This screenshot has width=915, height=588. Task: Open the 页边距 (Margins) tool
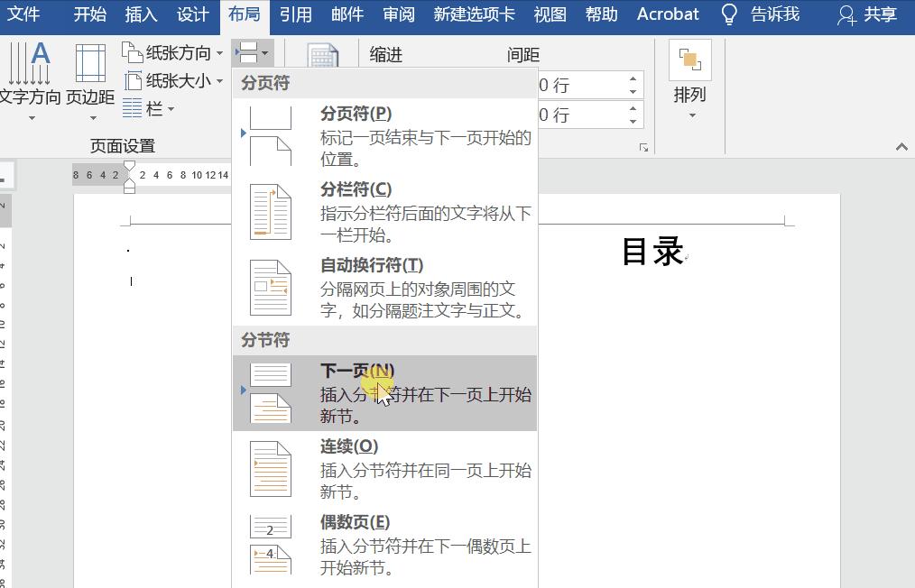(89, 79)
